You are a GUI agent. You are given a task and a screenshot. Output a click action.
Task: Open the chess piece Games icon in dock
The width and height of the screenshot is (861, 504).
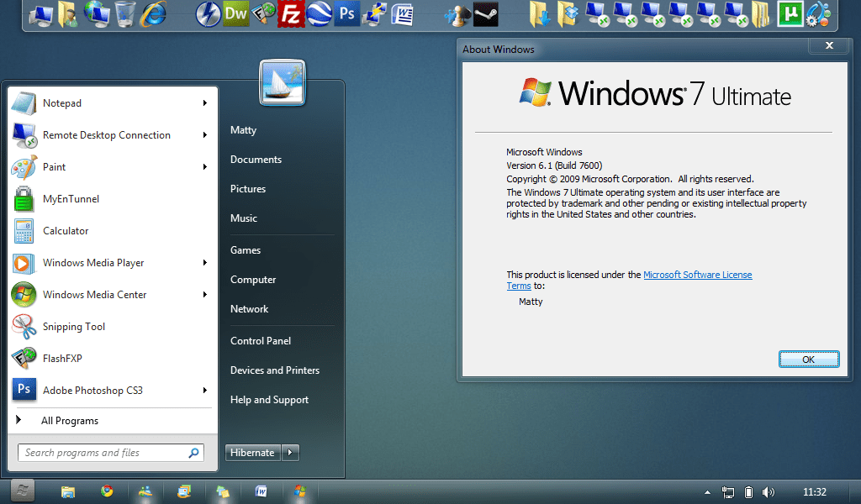pos(457,13)
